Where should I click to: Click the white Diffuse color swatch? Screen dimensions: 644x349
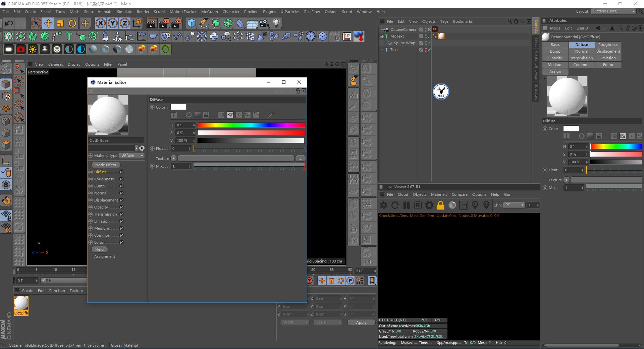click(178, 107)
